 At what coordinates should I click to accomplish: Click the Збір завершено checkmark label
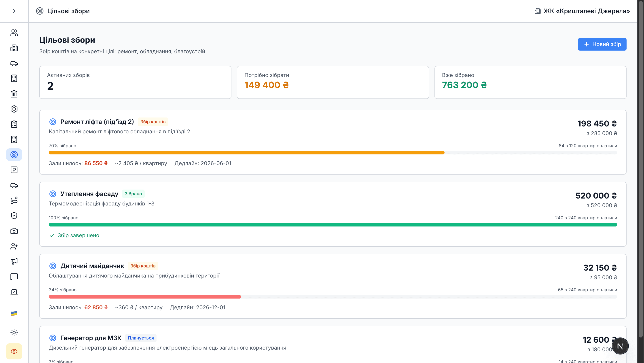tap(74, 235)
